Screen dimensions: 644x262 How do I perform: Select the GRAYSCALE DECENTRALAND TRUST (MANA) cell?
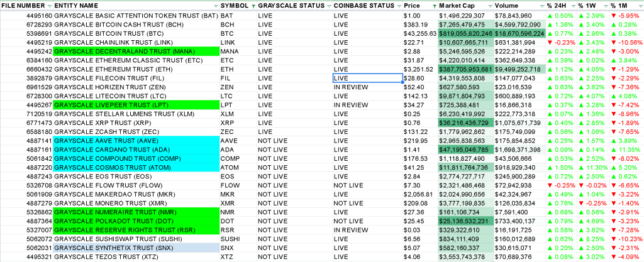pos(136,52)
